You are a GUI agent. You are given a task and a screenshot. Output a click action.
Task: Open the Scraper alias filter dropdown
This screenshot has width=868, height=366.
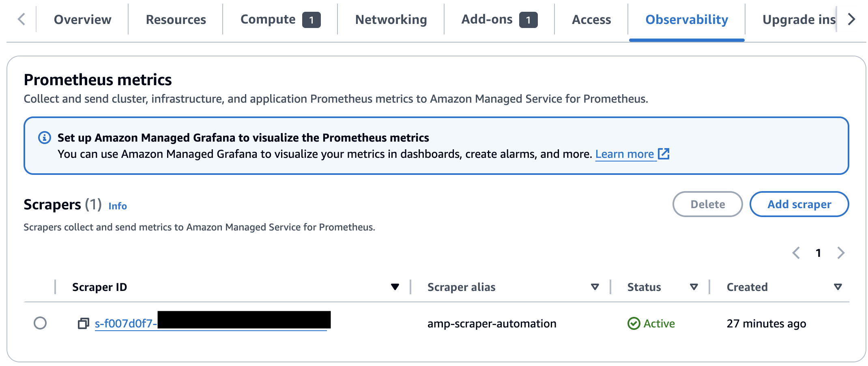point(595,287)
